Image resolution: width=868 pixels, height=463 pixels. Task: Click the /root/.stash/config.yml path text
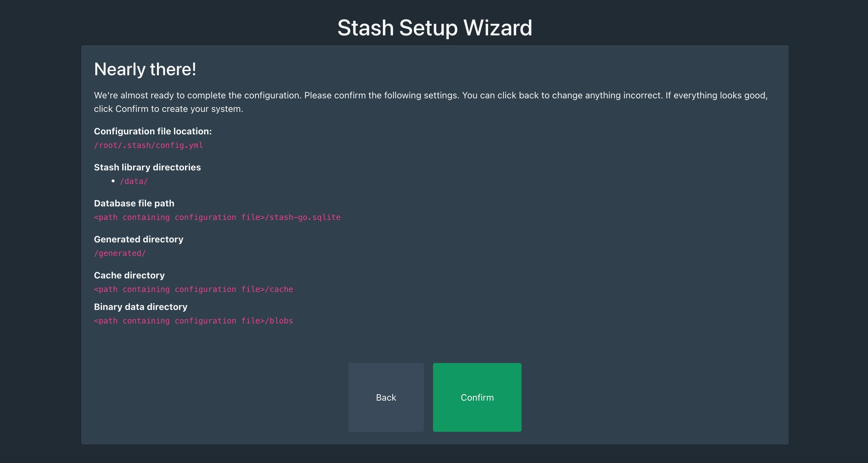148,145
